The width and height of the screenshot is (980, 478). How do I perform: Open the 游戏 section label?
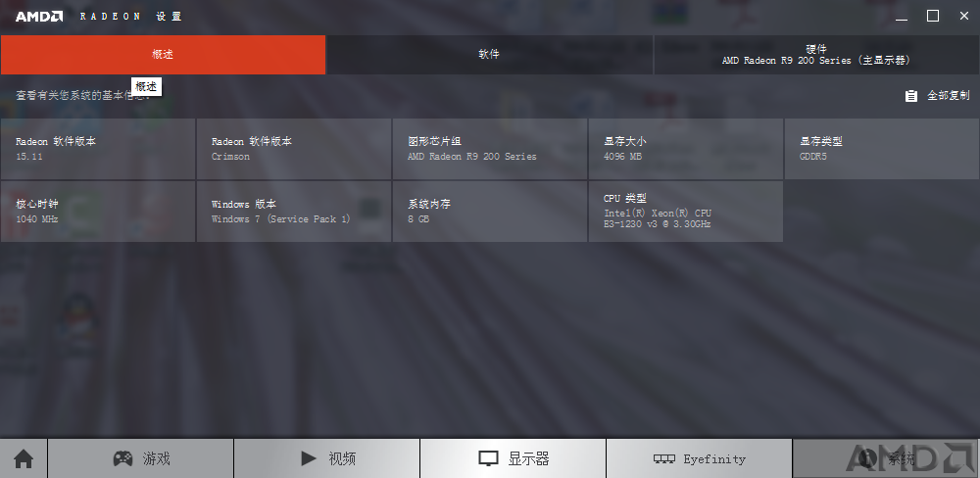point(156,459)
